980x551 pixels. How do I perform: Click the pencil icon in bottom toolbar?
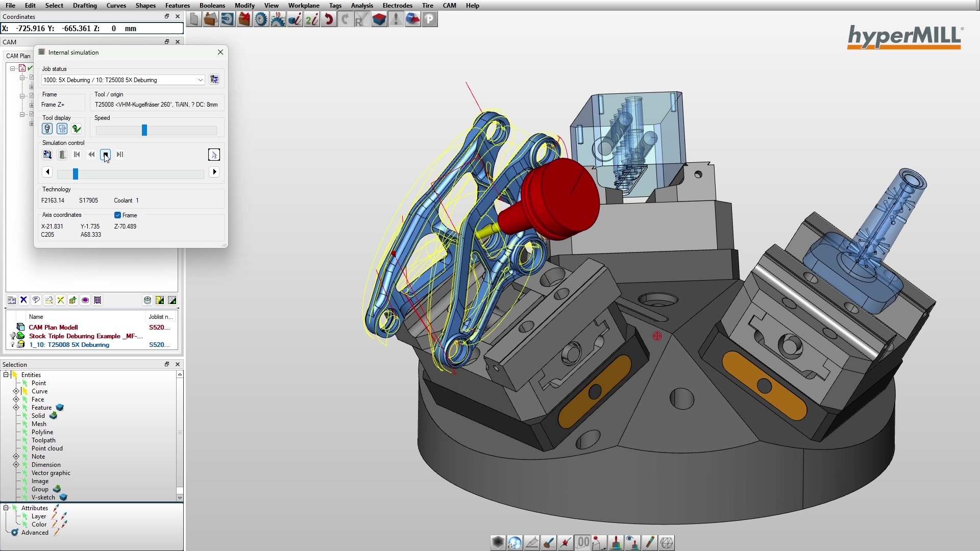(649, 542)
